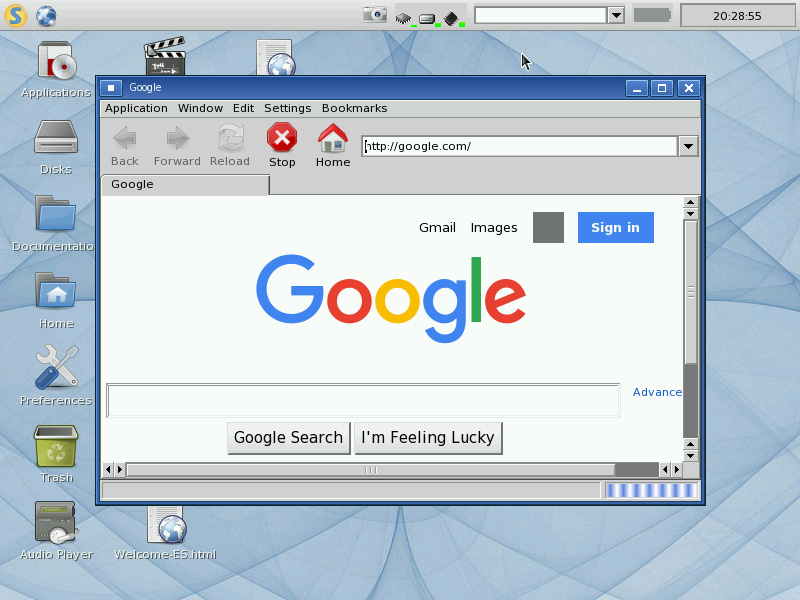
Task: Click the Google logo image
Action: (x=391, y=298)
